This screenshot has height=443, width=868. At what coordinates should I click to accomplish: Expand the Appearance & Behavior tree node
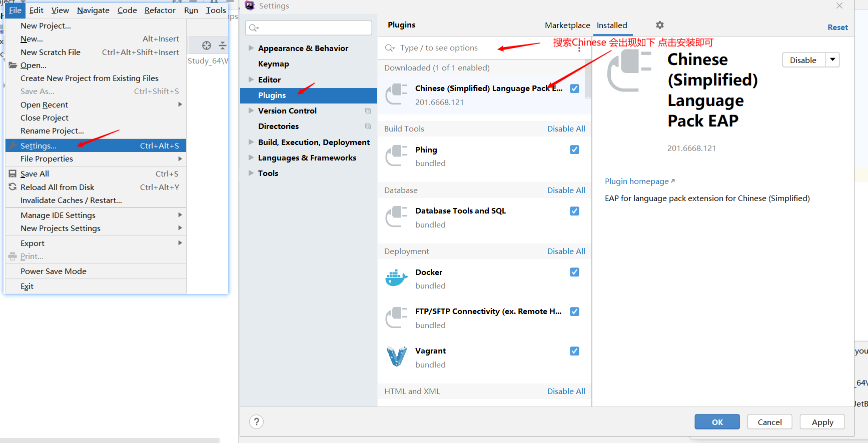(x=251, y=48)
